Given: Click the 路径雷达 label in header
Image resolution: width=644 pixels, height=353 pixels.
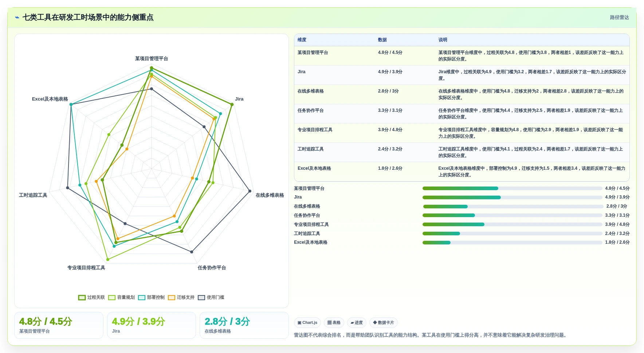Looking at the screenshot, I should click(x=619, y=17).
